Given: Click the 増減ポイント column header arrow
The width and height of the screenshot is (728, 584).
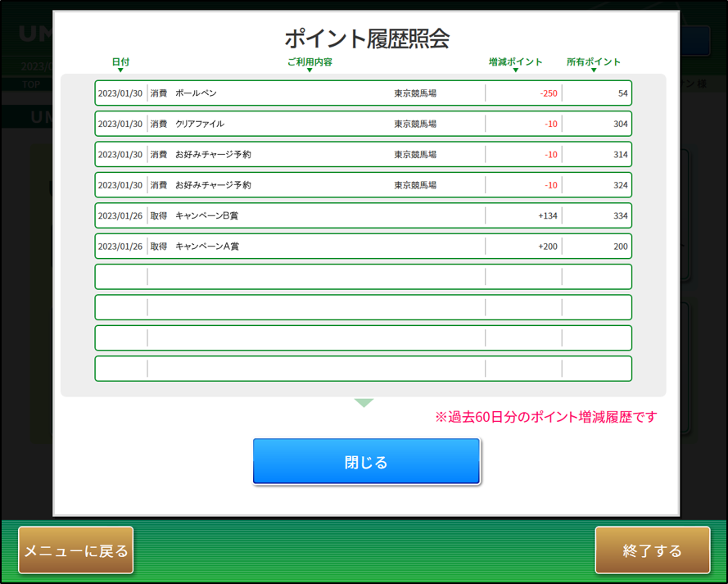Looking at the screenshot, I should (515, 70).
